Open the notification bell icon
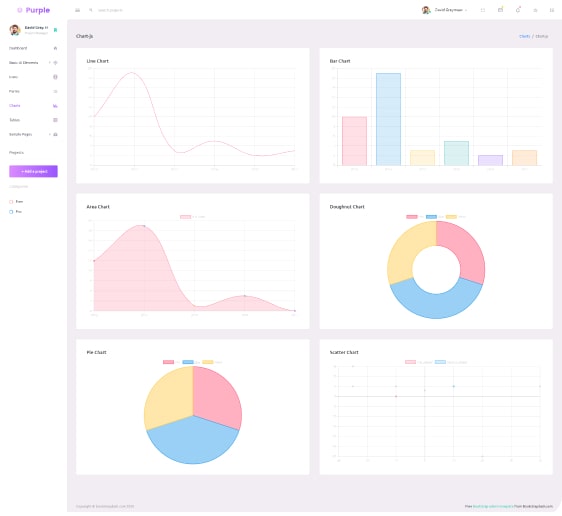This screenshot has height=516, width=562. pyautogui.click(x=518, y=10)
